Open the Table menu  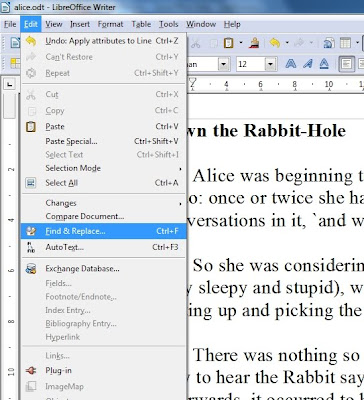[141, 24]
